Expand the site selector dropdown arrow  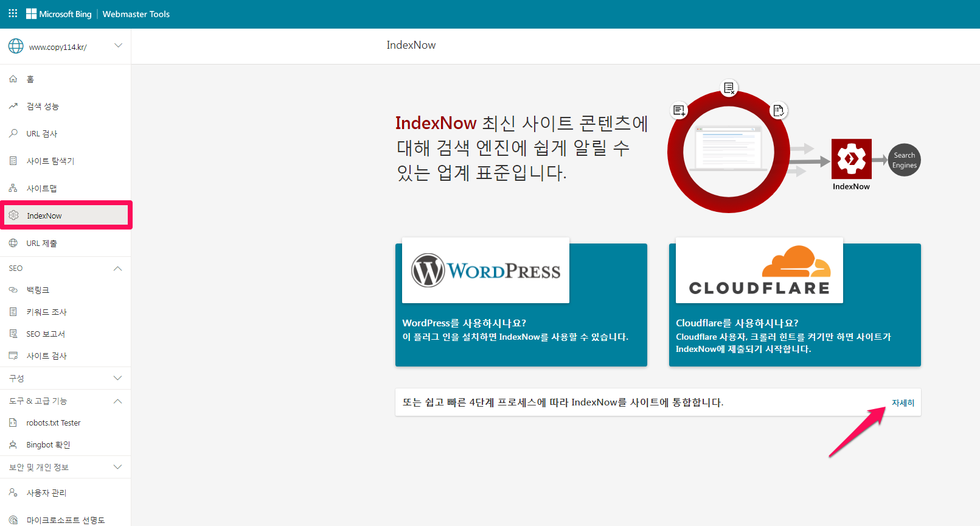[119, 46]
